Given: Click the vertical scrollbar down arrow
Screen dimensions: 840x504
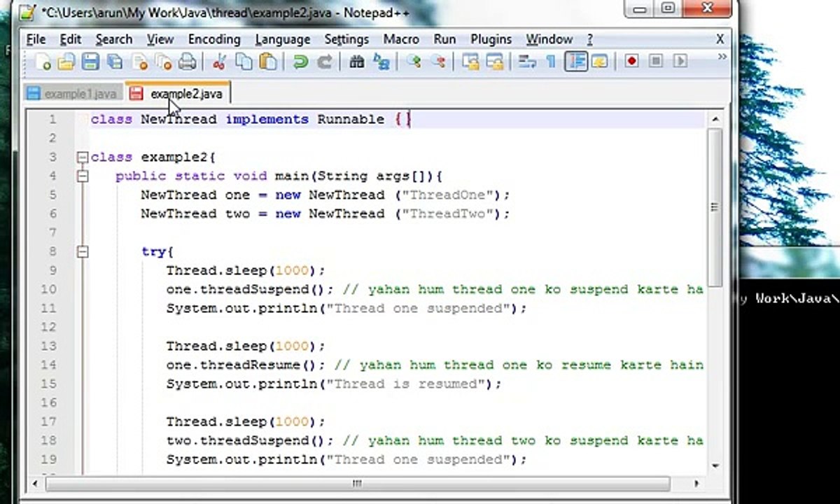Looking at the screenshot, I should click(715, 465).
